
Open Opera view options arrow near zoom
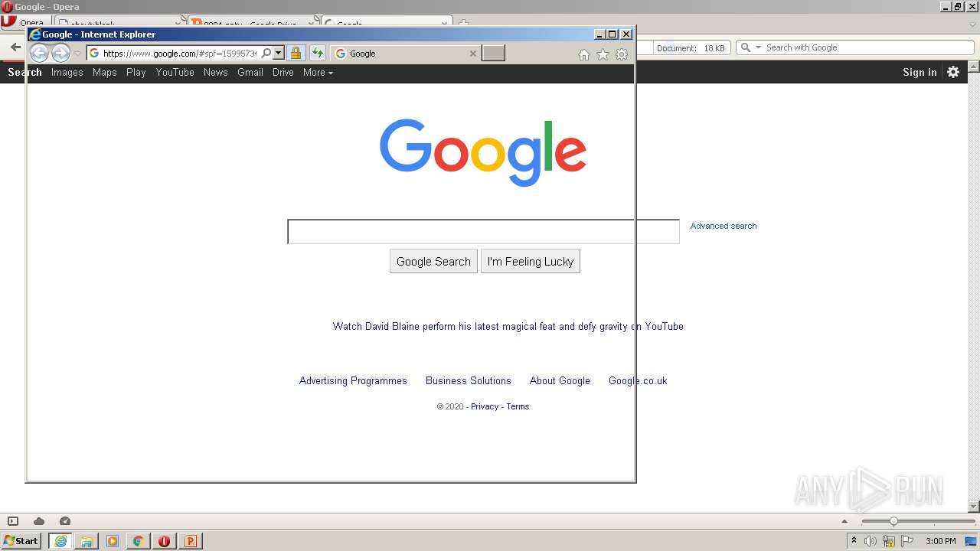point(845,521)
